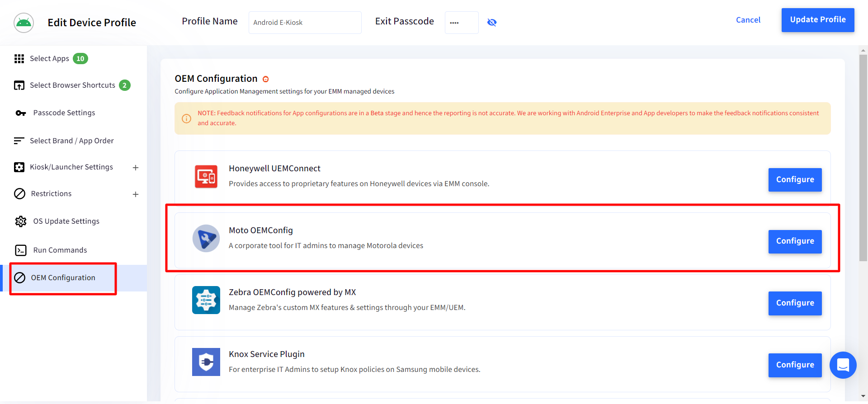Configure Knox Service Plugin
The width and height of the screenshot is (868, 404).
(795, 365)
